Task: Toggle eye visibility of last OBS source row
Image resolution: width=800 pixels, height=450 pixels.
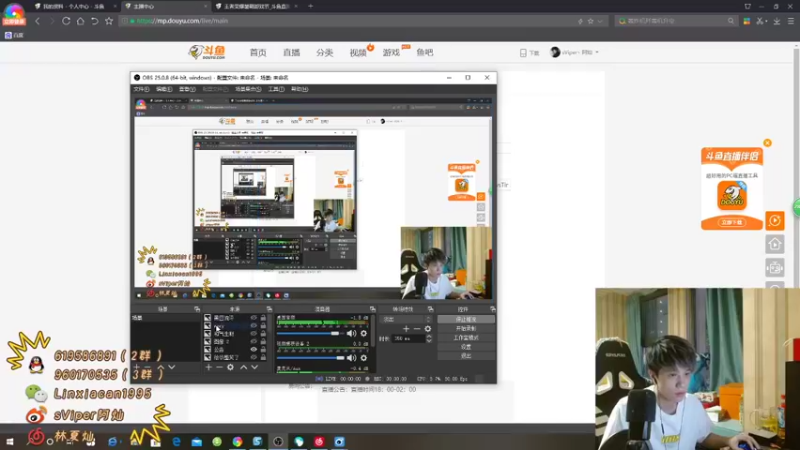Action: (254, 357)
